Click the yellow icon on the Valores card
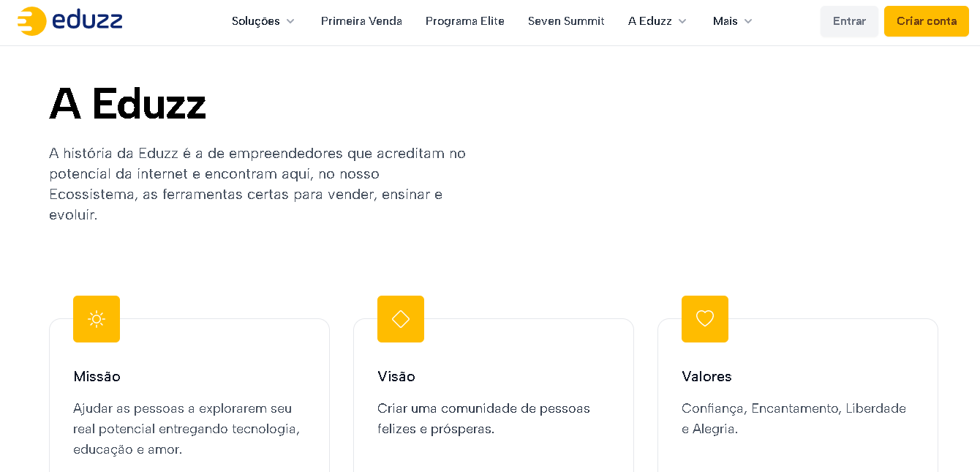 click(704, 319)
